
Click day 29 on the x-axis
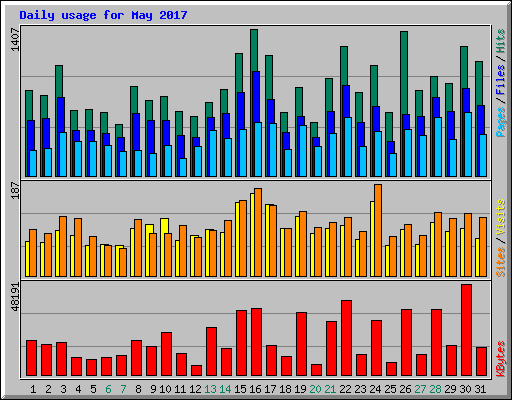(x=450, y=389)
